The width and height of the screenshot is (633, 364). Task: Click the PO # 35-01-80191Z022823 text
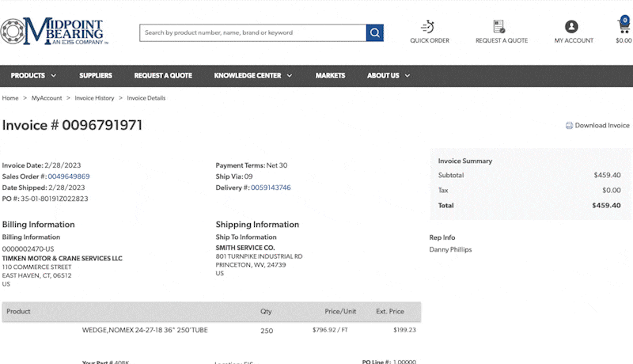coord(45,199)
